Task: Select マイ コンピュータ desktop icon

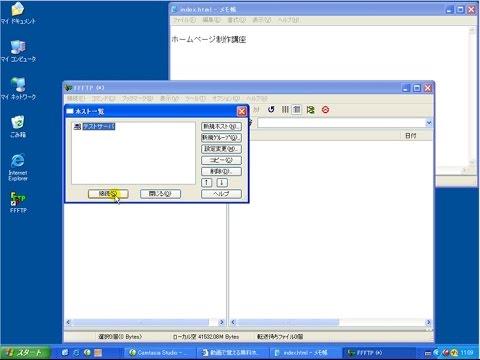Action: (18, 51)
